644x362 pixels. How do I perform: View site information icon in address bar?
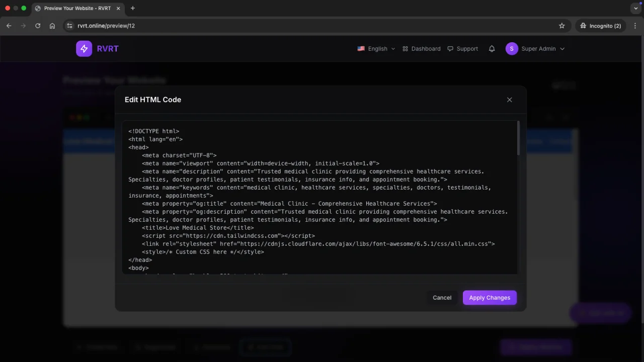point(69,26)
